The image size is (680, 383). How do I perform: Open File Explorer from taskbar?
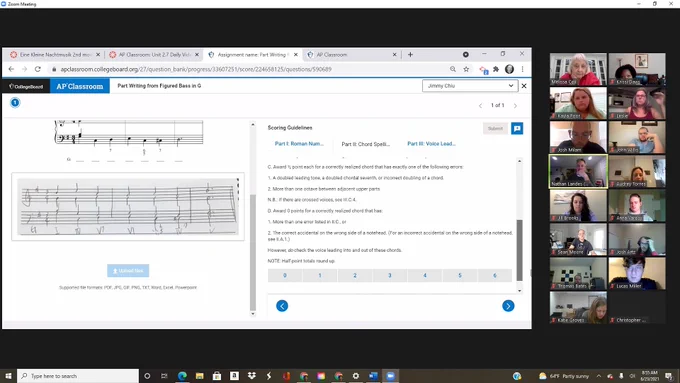(199, 376)
